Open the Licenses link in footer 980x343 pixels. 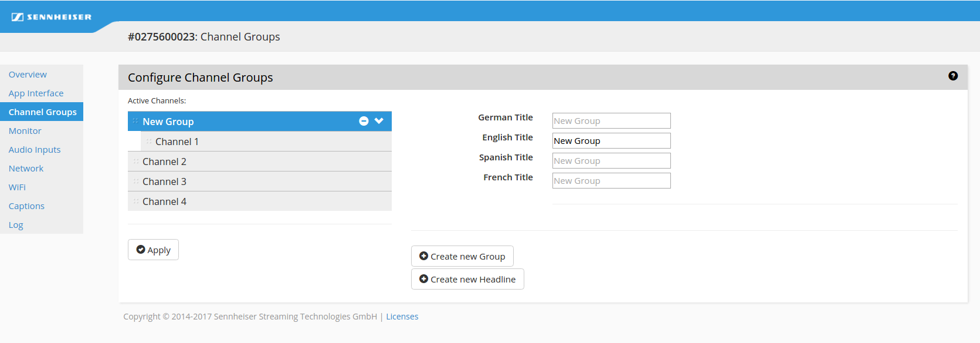click(402, 317)
